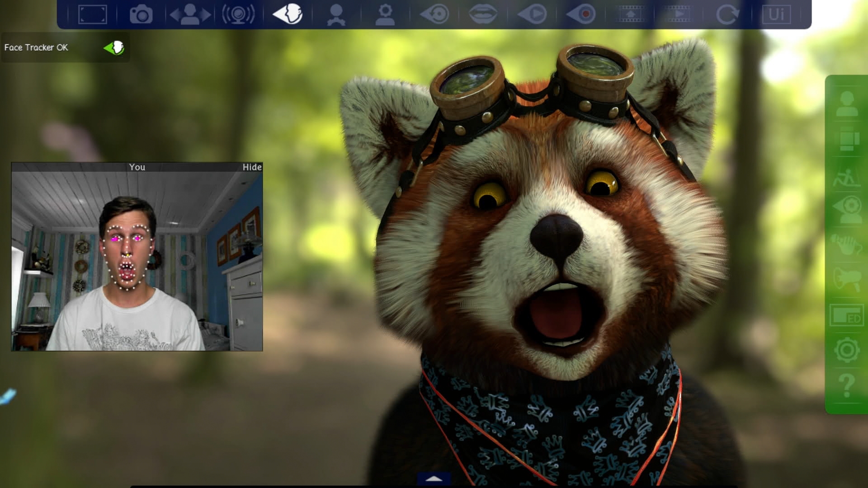868x488 pixels.
Task: Click the You preview title label
Action: (137, 167)
